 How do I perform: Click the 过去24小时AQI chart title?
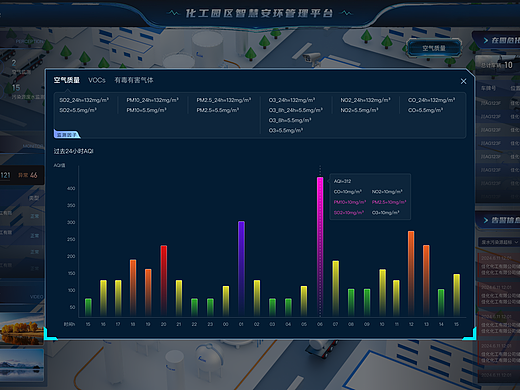tap(74, 151)
